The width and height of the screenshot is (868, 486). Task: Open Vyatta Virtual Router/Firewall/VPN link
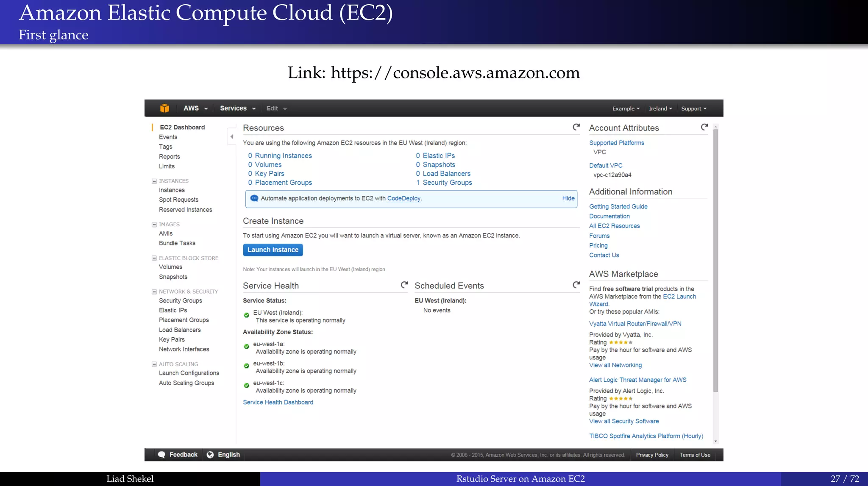635,324
